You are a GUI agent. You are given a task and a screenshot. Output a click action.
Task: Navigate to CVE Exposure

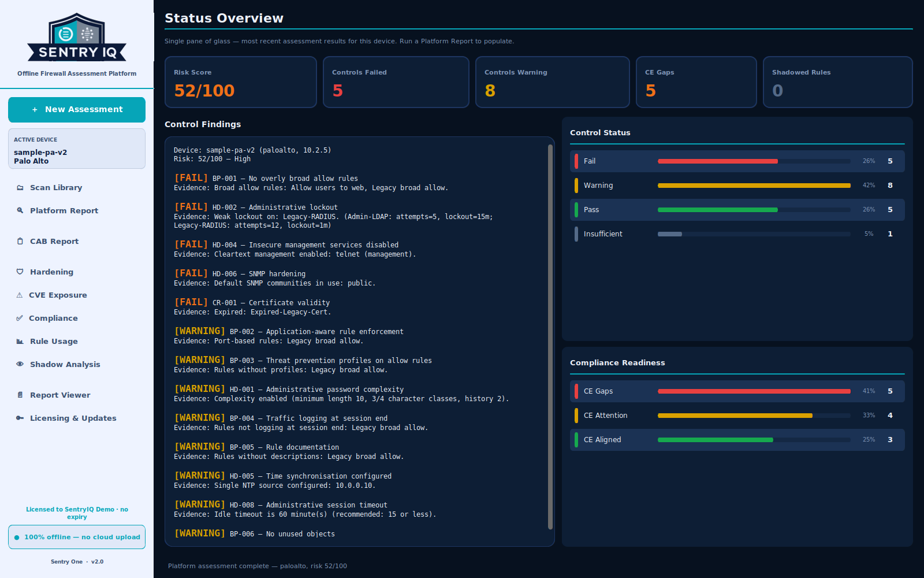pyautogui.click(x=77, y=295)
